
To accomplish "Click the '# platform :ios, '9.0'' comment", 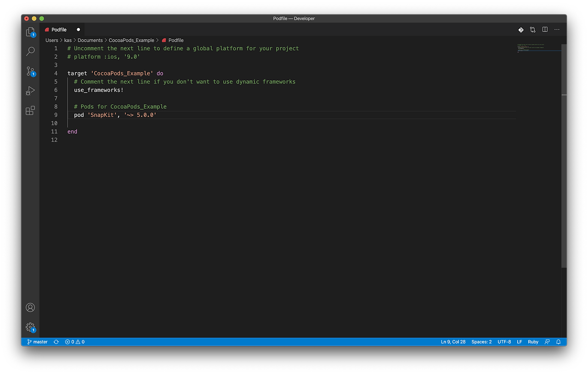I will 104,57.
